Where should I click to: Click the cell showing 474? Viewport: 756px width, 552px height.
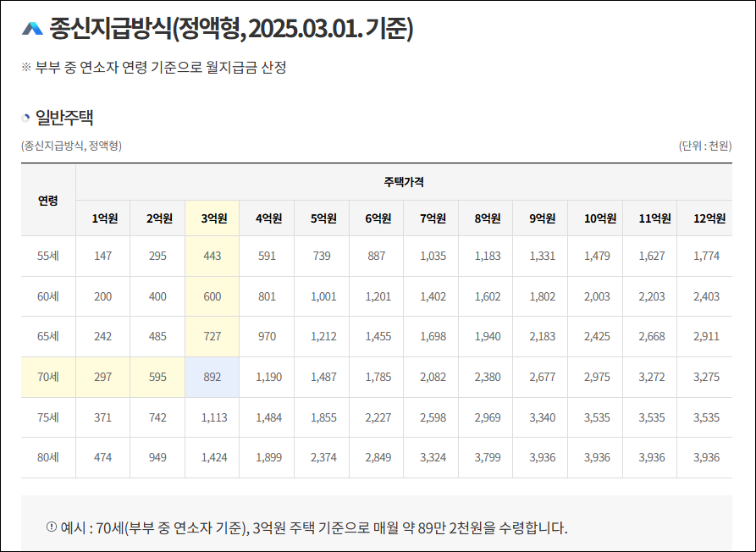click(102, 457)
